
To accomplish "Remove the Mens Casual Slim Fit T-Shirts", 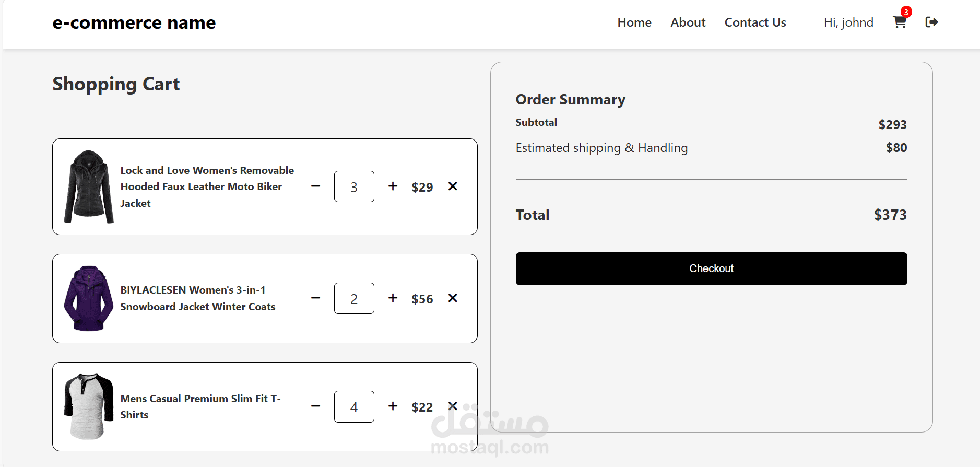I will tap(453, 406).
